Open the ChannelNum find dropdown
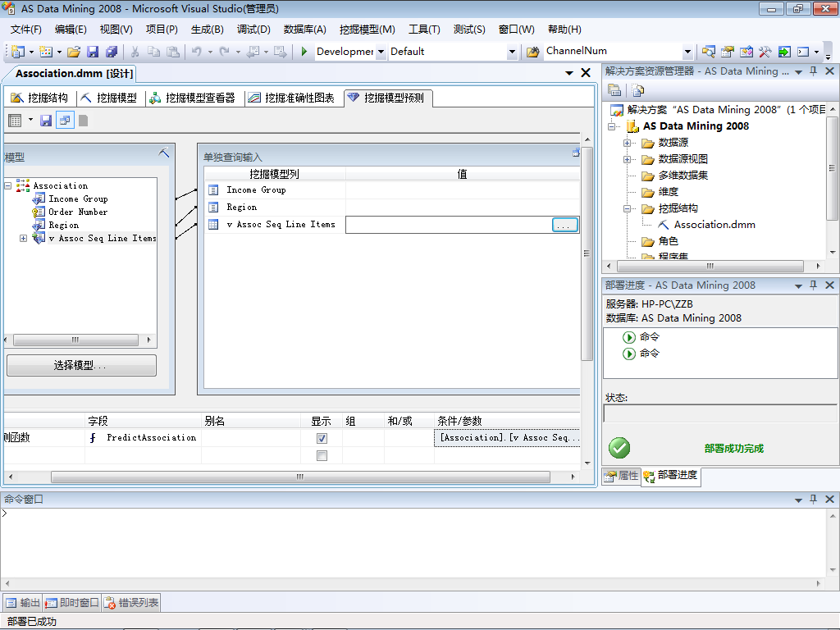The image size is (840, 630). click(688, 52)
